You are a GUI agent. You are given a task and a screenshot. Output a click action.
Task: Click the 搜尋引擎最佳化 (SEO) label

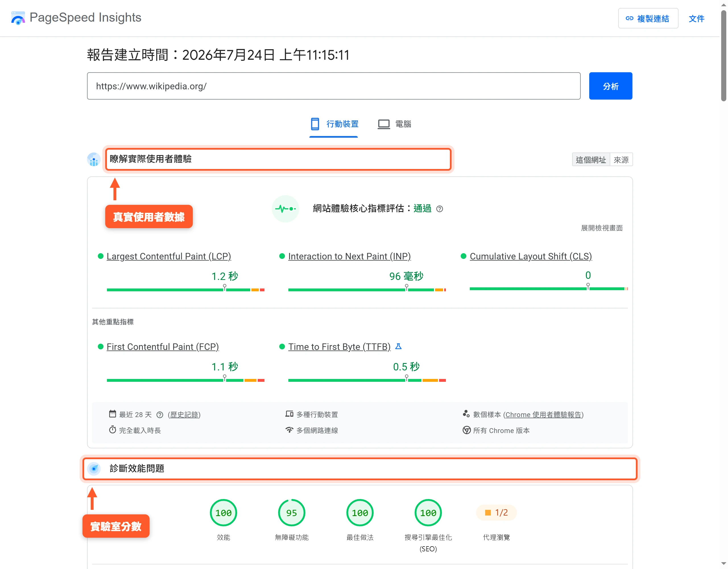[x=428, y=543]
